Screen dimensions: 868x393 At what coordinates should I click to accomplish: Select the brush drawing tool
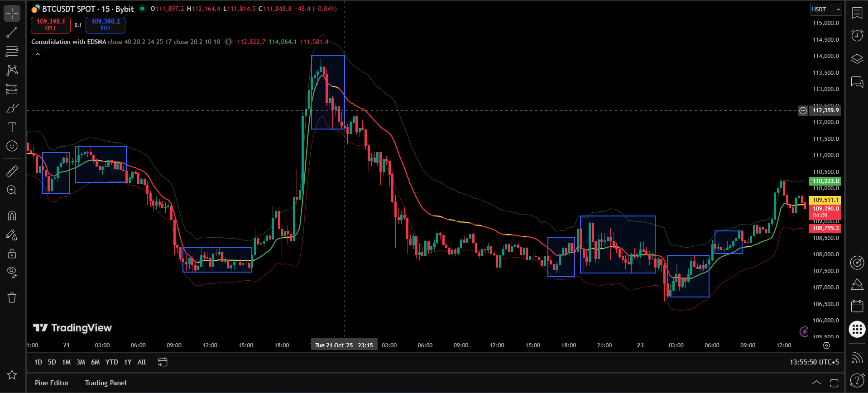tap(12, 108)
